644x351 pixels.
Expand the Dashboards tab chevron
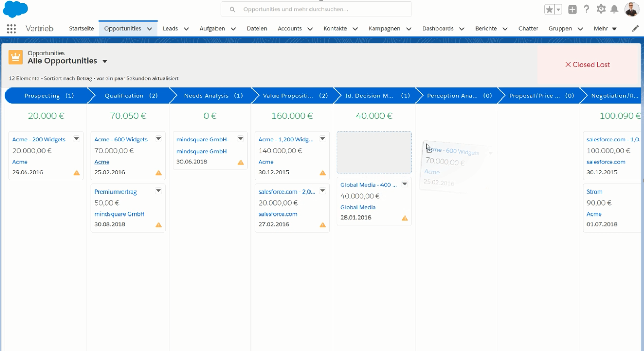pos(461,29)
